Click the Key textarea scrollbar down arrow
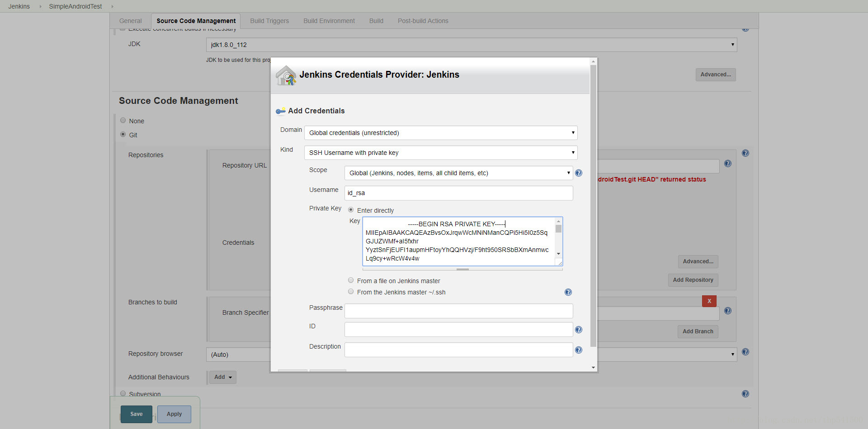Viewport: 868px width, 429px height. (559, 254)
